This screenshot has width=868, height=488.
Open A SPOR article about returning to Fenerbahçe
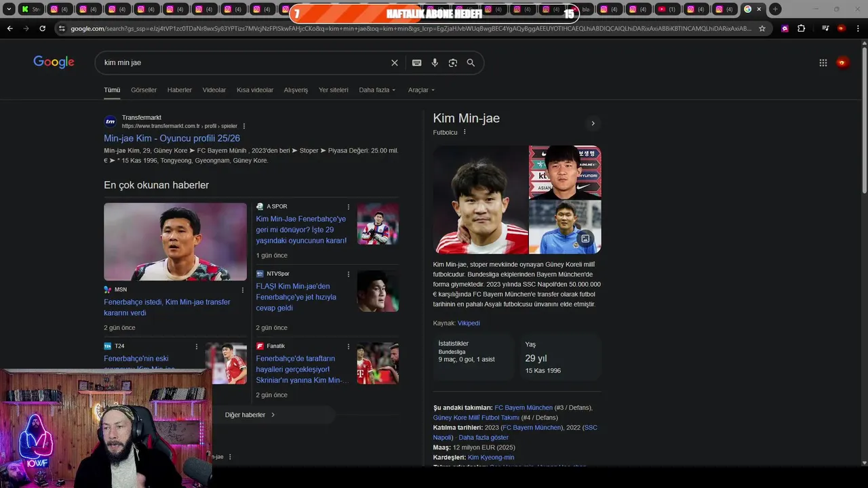pyautogui.click(x=301, y=230)
